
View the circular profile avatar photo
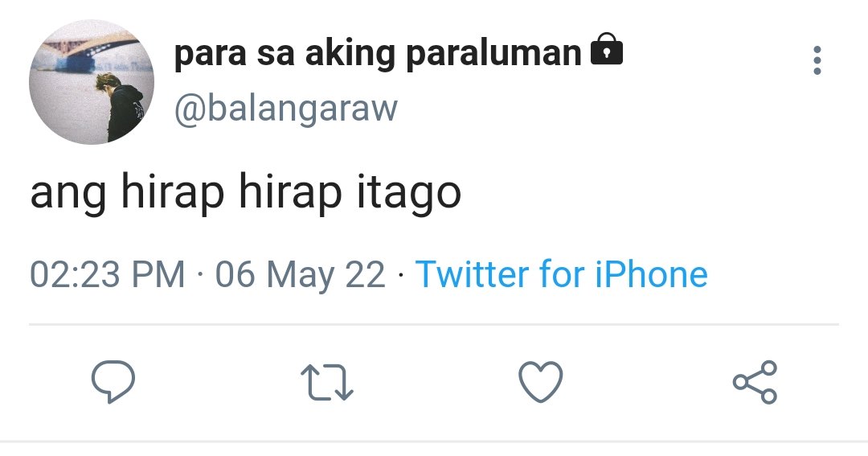coord(92,82)
